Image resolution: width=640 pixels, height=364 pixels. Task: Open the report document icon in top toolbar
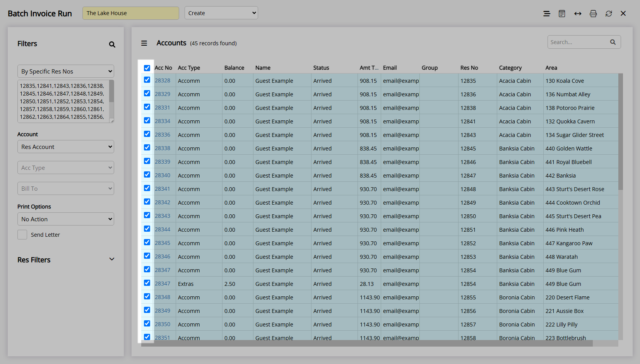point(562,14)
